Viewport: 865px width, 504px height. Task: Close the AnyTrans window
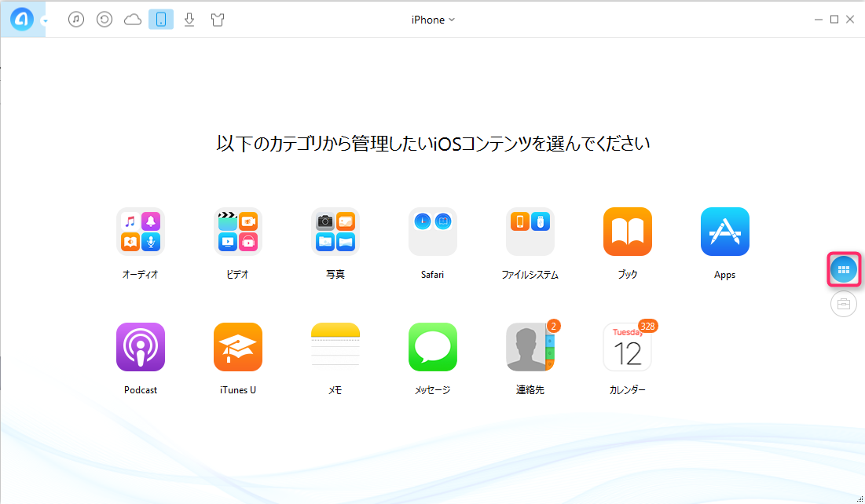coord(851,20)
